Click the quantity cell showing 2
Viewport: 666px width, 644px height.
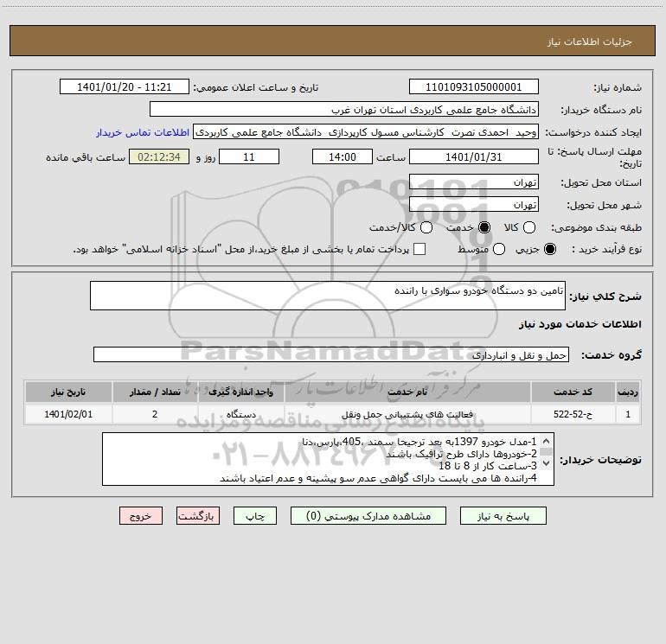[155, 414]
